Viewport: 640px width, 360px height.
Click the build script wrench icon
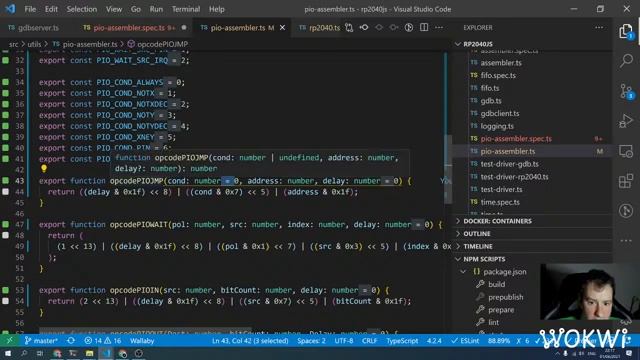[480, 284]
